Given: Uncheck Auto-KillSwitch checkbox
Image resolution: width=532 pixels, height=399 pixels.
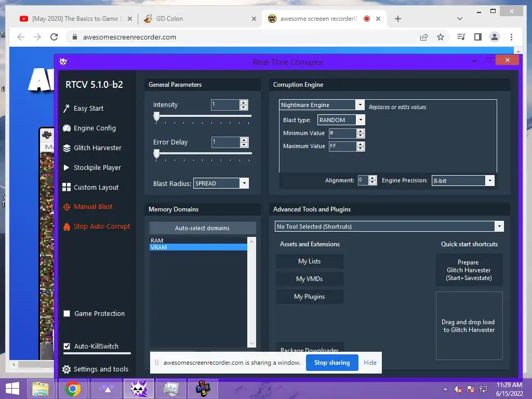Looking at the screenshot, I should 67,346.
